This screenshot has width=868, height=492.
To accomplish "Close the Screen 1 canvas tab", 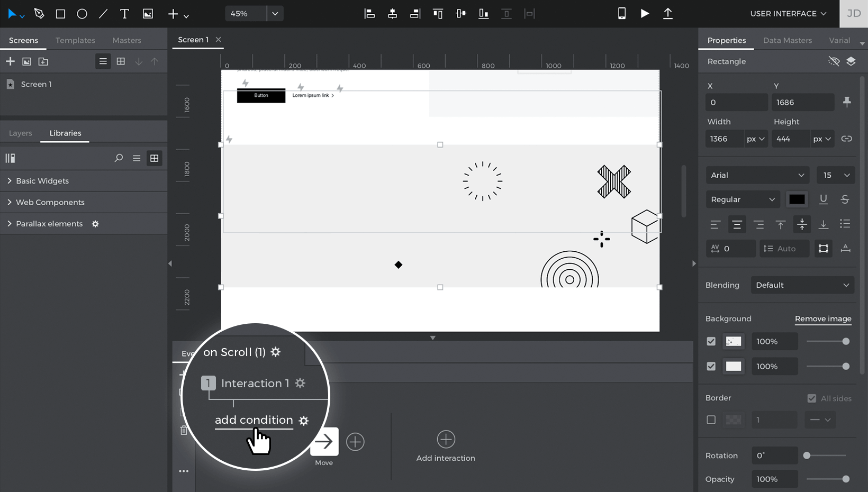I will tap(218, 40).
